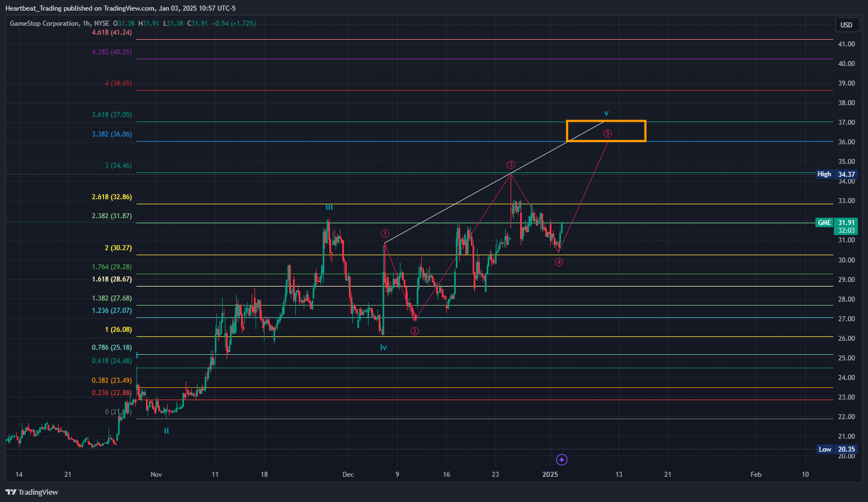Select the 1.764 (29.28) Fibonacci label
Screen dimensions: 868x502
point(112,267)
